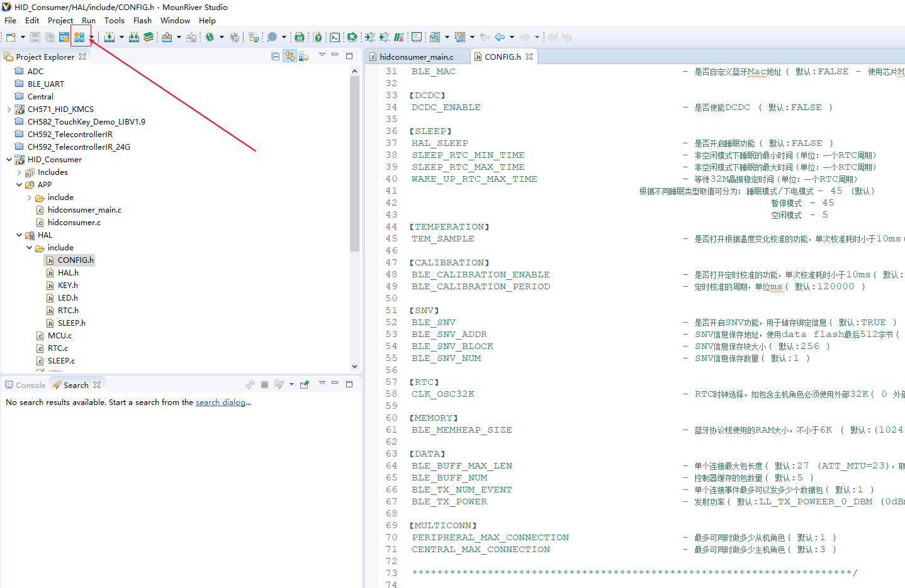This screenshot has width=905, height=588.
Task: Collapse the APP folder
Action: [19, 184]
